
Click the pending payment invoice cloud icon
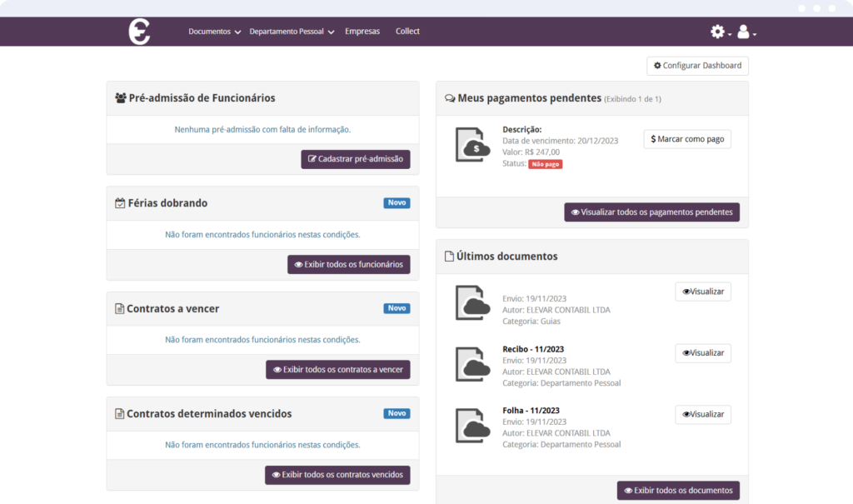[x=472, y=144]
